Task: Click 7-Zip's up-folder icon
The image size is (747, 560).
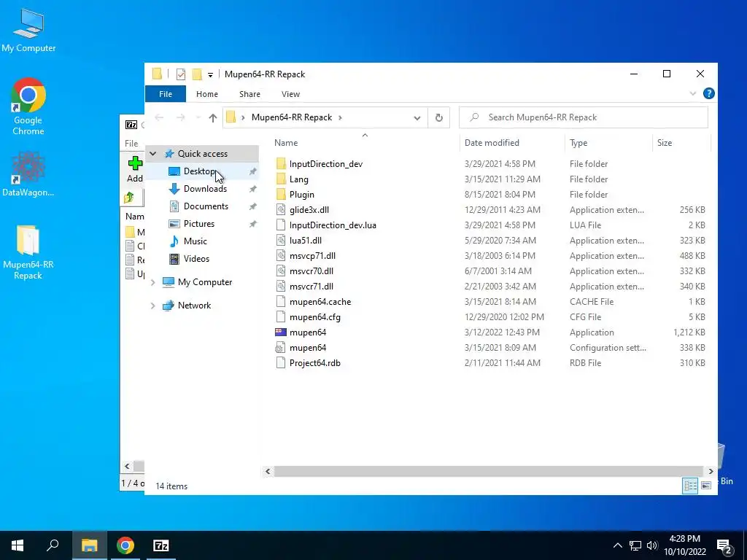Action: click(129, 197)
